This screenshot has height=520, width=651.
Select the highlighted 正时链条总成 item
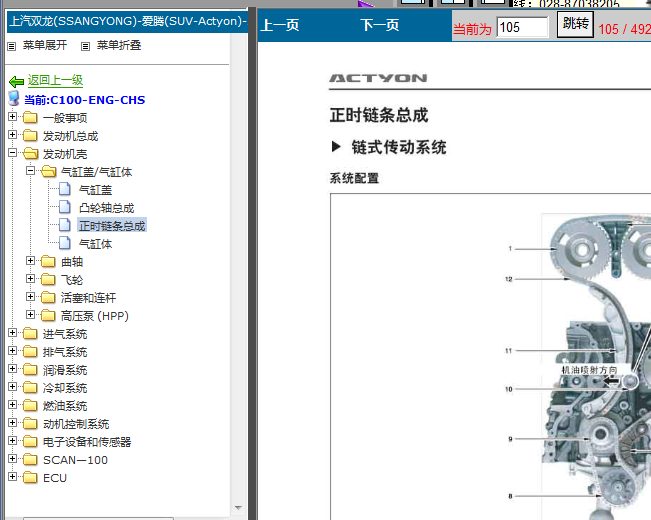tap(112, 226)
